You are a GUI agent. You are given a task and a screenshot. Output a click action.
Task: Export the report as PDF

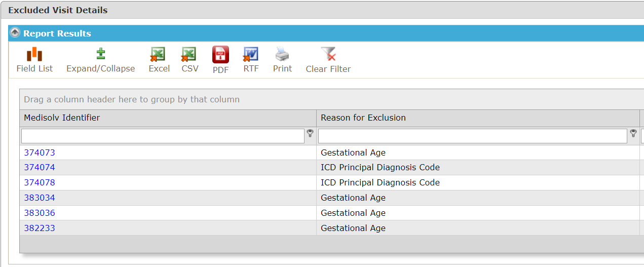click(220, 60)
